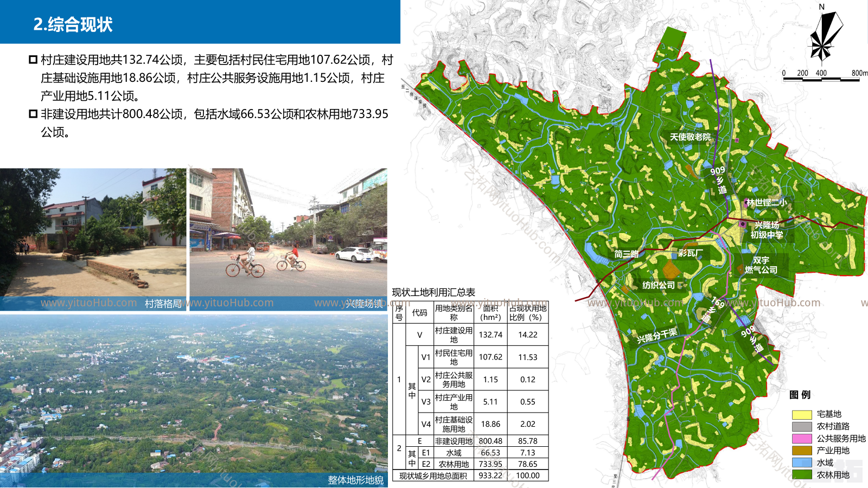Click the 2.综合现状 slide title
This screenshot has width=868, height=488.
point(73,24)
